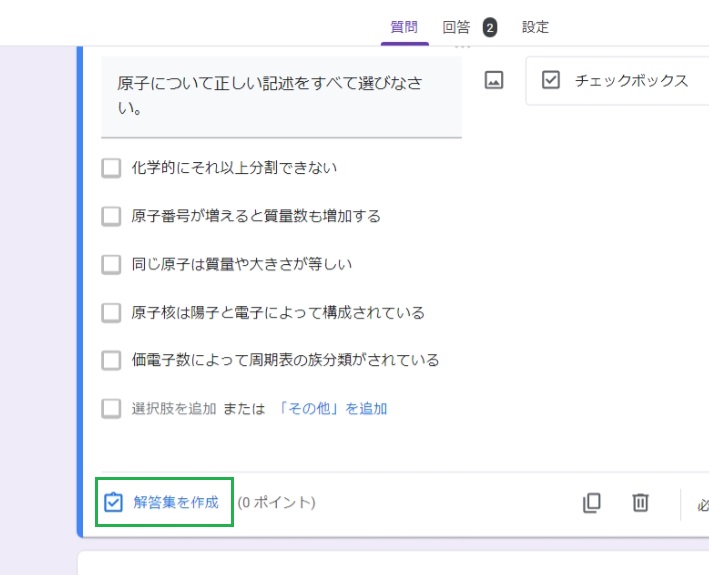
Task: Click the answer key clipboard icon
Action: 113,502
